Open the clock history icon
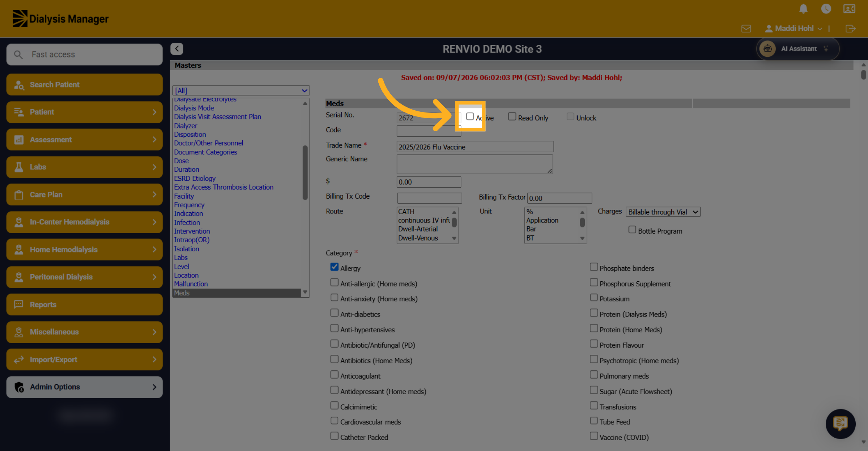868x451 pixels. [x=826, y=9]
